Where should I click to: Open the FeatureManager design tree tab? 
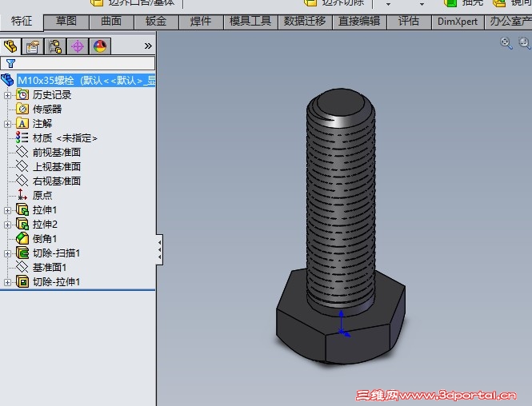point(10,46)
